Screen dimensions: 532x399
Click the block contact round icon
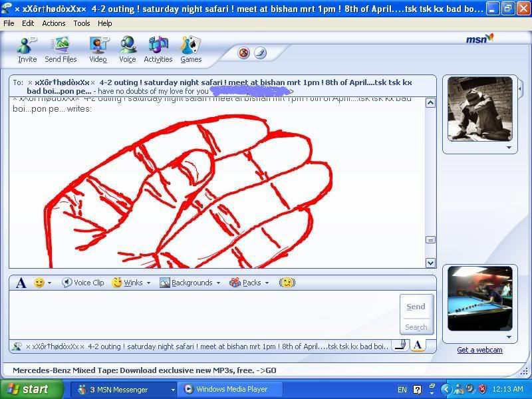coord(243,53)
